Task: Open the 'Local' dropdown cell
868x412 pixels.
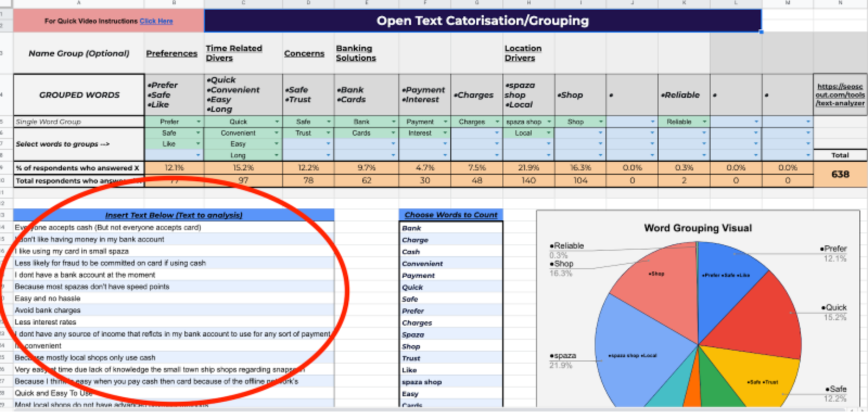Action: [x=528, y=133]
